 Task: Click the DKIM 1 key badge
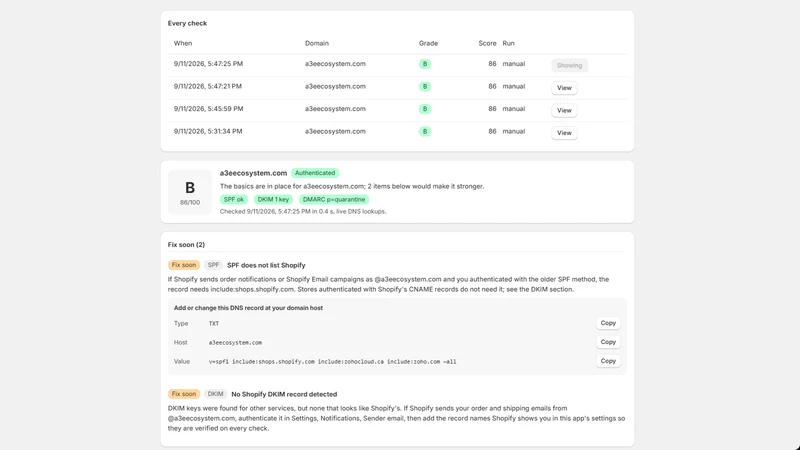(x=273, y=199)
